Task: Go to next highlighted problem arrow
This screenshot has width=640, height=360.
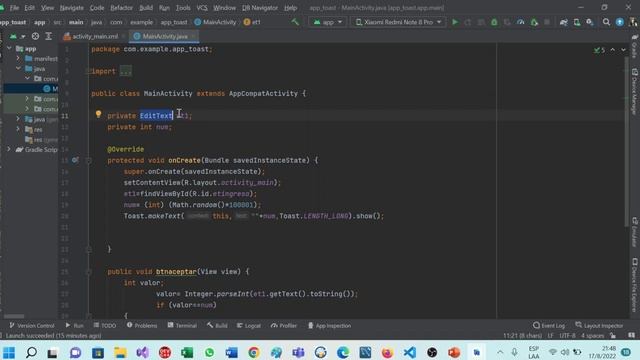Action: click(x=623, y=50)
